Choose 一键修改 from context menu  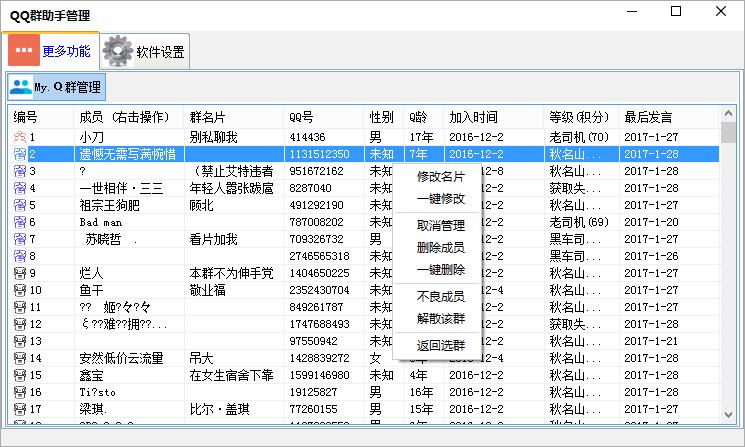coord(440,199)
